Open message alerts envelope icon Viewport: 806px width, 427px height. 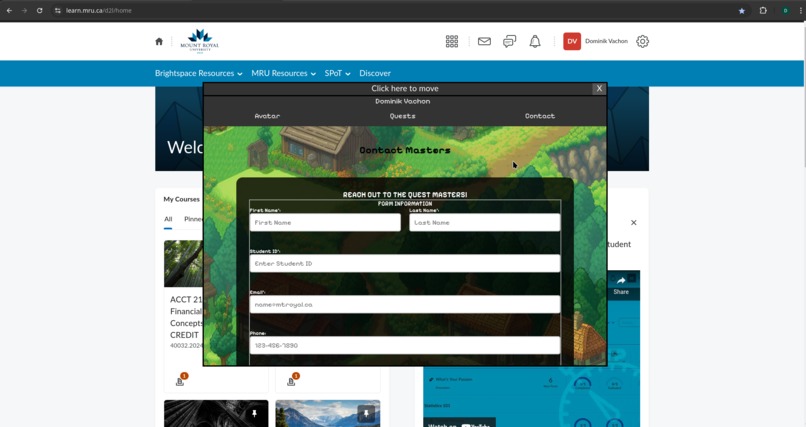pyautogui.click(x=484, y=42)
